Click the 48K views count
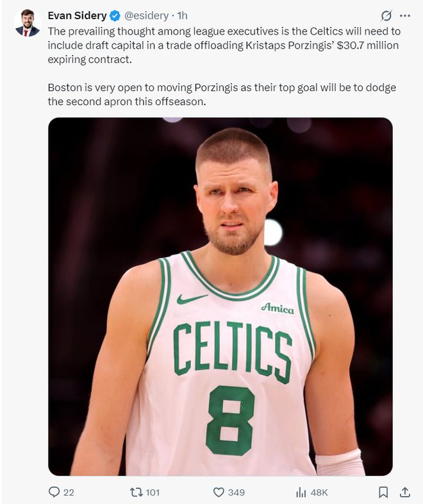 [319, 492]
